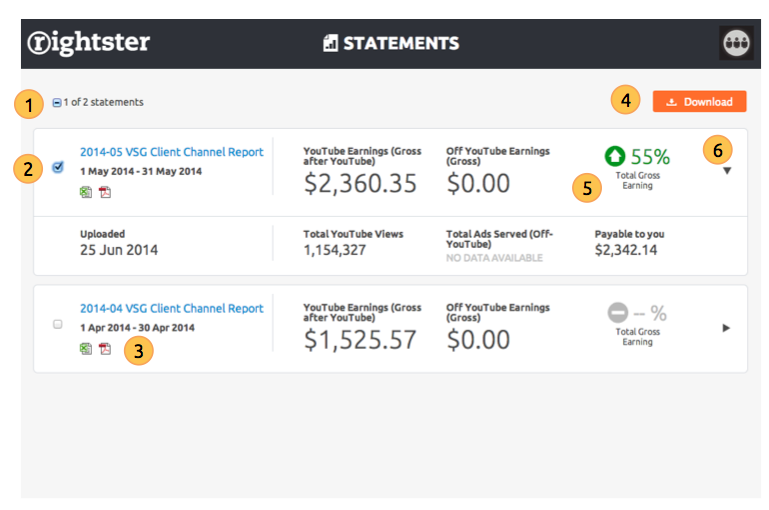Image resolution: width=769 pixels, height=510 pixels.
Task: Download PDF file for 2014-05 report
Action: coord(105,192)
